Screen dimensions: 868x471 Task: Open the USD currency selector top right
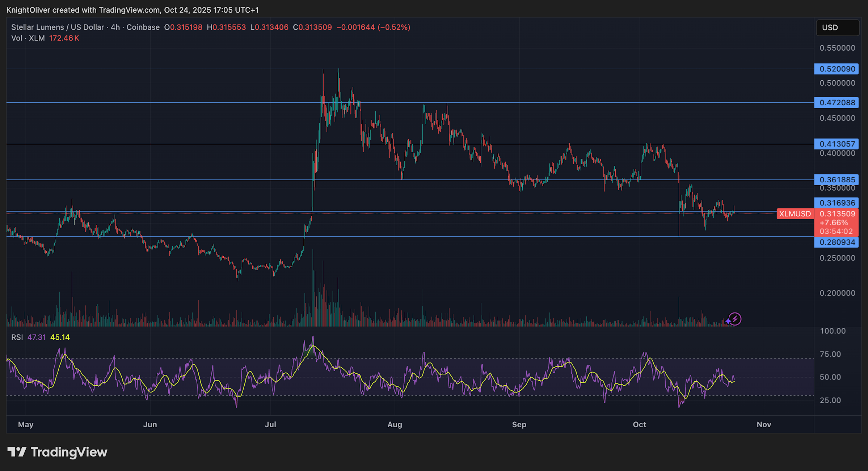(x=837, y=27)
